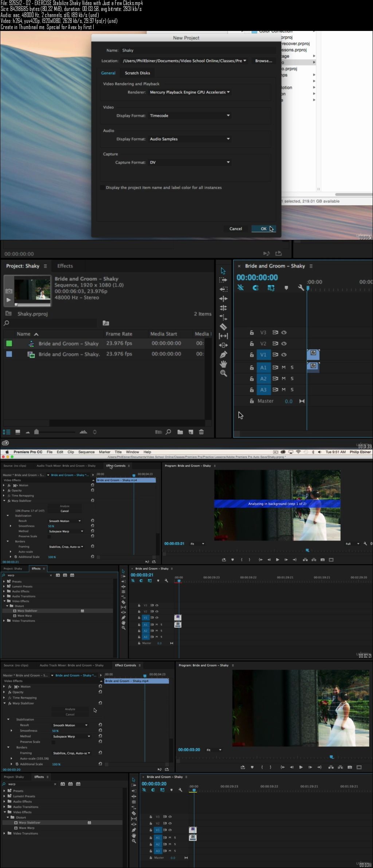The image size is (373, 868).
Task: Select the Hand tool in the enlarged tool panel
Action: coord(223,364)
